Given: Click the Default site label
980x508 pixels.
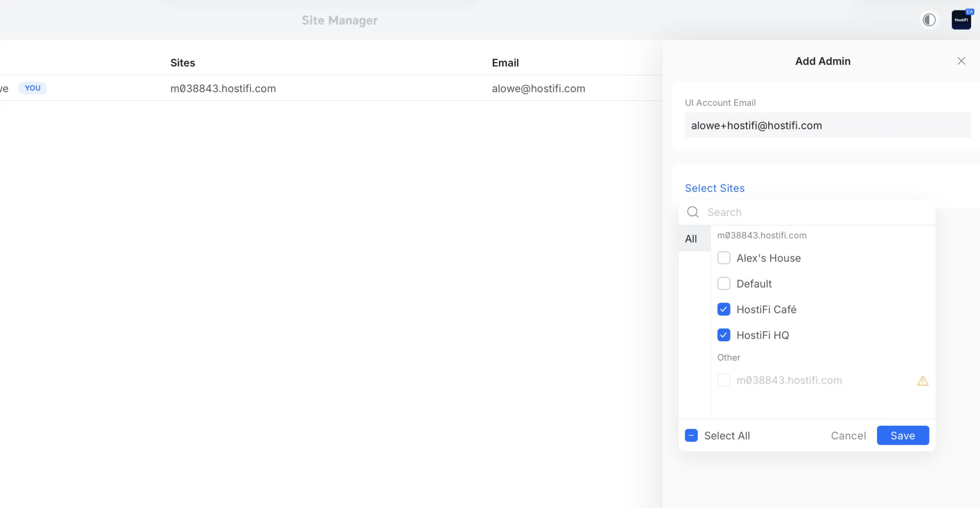Looking at the screenshot, I should [x=754, y=284].
